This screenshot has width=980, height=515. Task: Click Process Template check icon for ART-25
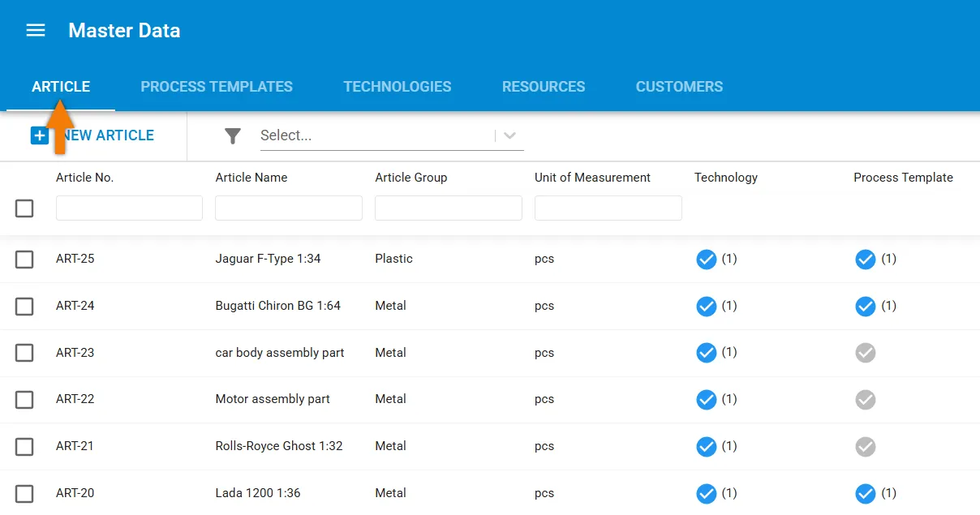point(866,260)
